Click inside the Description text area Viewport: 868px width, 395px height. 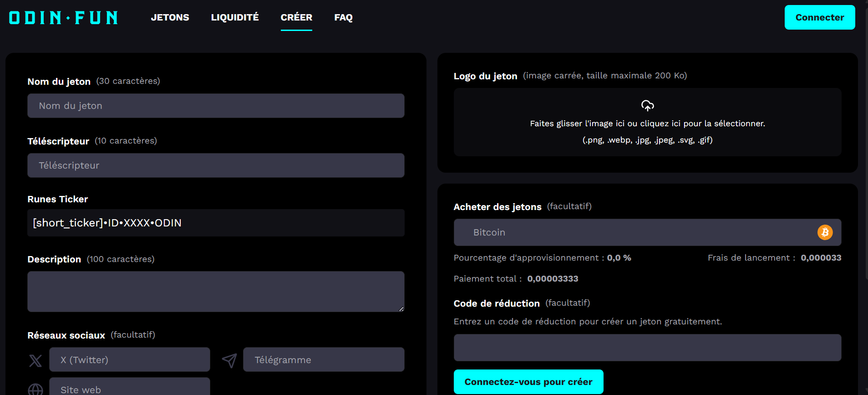pyautogui.click(x=216, y=292)
